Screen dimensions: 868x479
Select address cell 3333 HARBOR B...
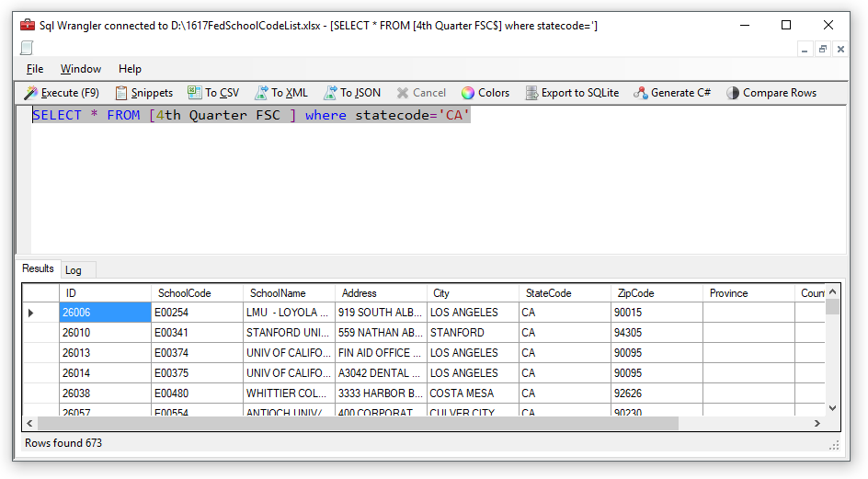tap(381, 393)
